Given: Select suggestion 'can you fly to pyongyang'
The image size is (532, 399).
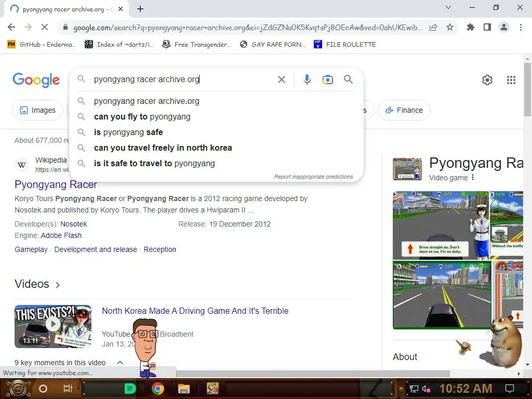Looking at the screenshot, I should pyautogui.click(x=216, y=117).
